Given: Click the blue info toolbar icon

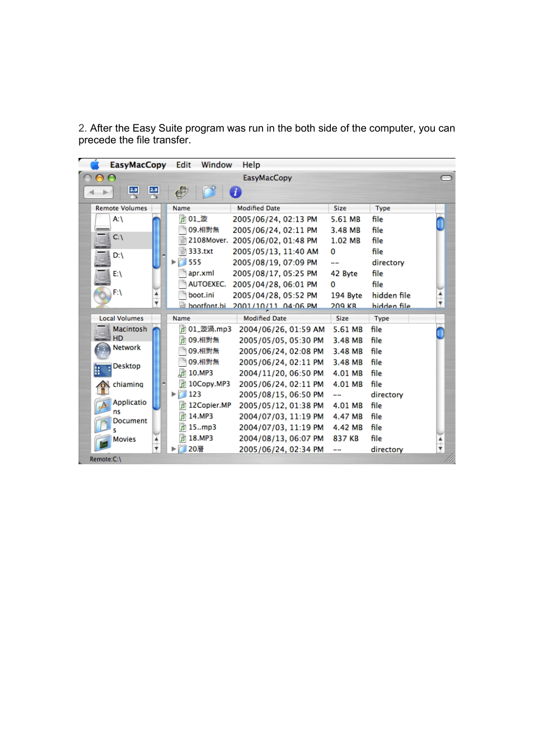Looking at the screenshot, I should click(236, 192).
